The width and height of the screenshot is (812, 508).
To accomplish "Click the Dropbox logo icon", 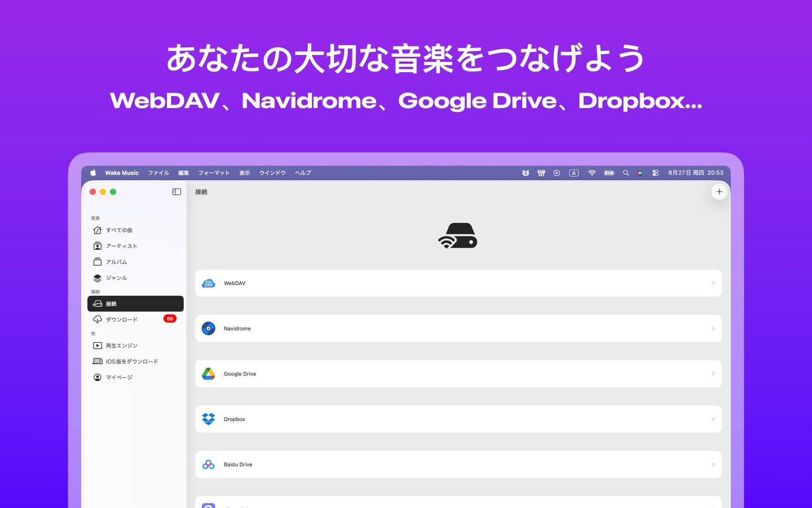I will (x=209, y=419).
